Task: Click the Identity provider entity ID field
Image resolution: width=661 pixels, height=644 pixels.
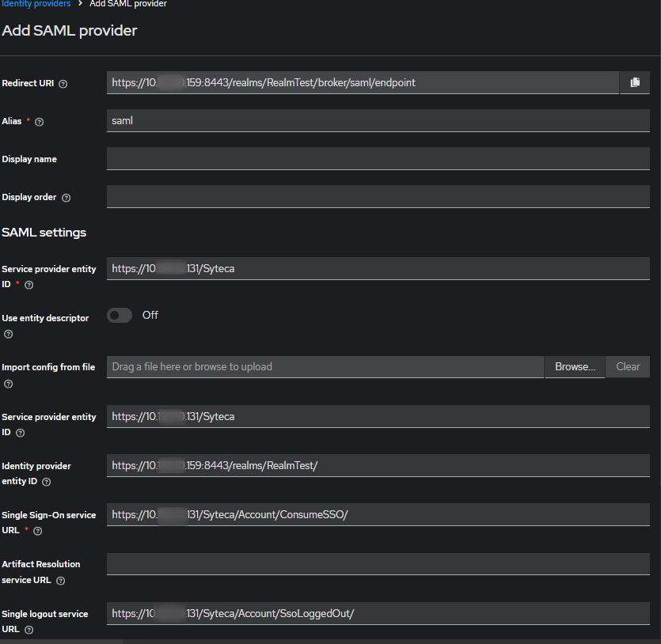Action: [x=378, y=465]
